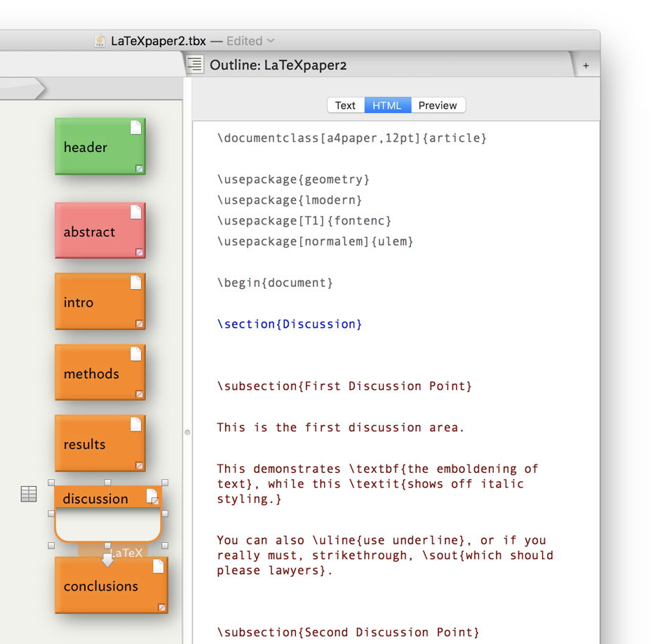
Task: Click the \section{Discussion} line in the text
Action: tap(290, 324)
